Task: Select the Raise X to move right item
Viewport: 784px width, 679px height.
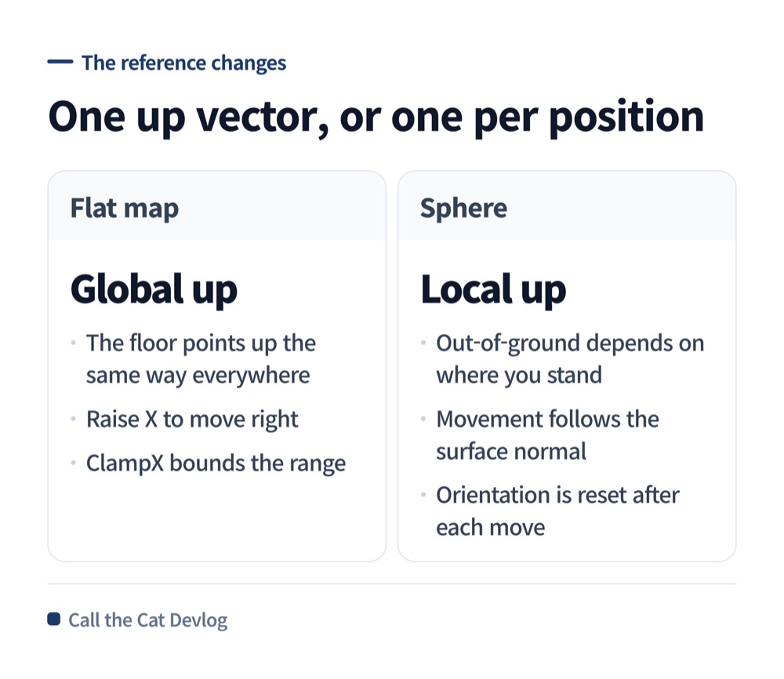Action: click(x=193, y=419)
